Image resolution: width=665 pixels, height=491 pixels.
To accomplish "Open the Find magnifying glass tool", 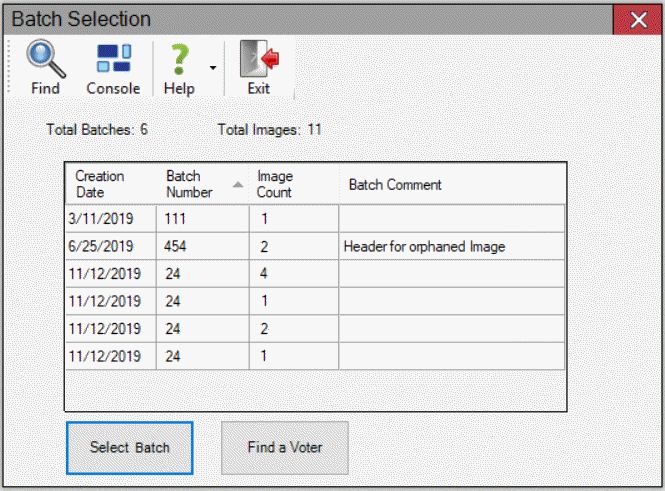I will tap(46, 59).
